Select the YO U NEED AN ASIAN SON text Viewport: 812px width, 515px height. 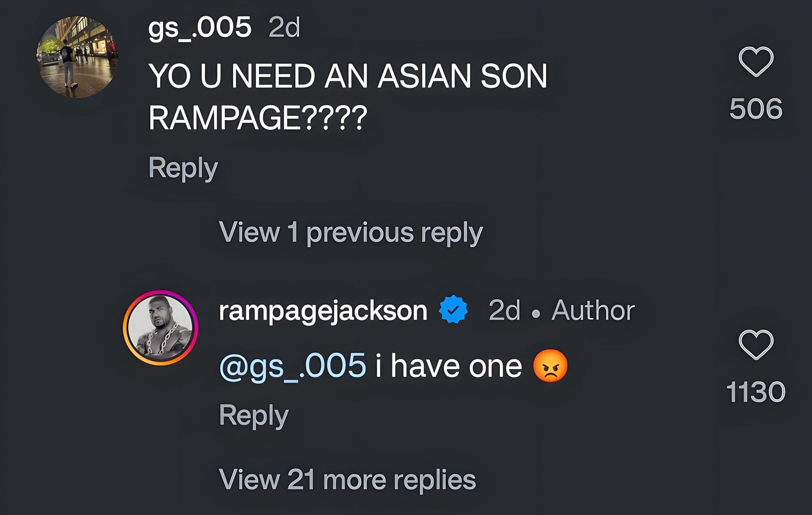click(x=348, y=76)
